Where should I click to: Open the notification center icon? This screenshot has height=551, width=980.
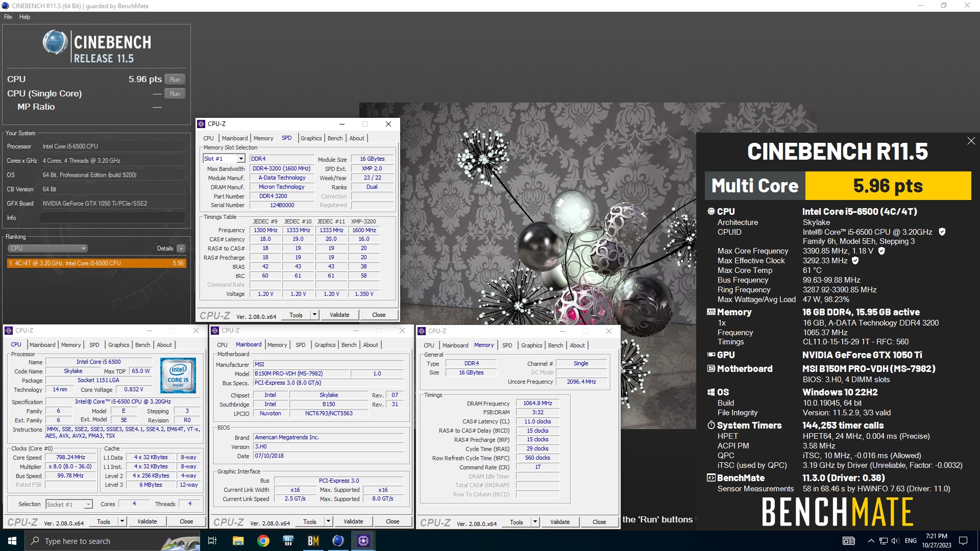(963, 541)
